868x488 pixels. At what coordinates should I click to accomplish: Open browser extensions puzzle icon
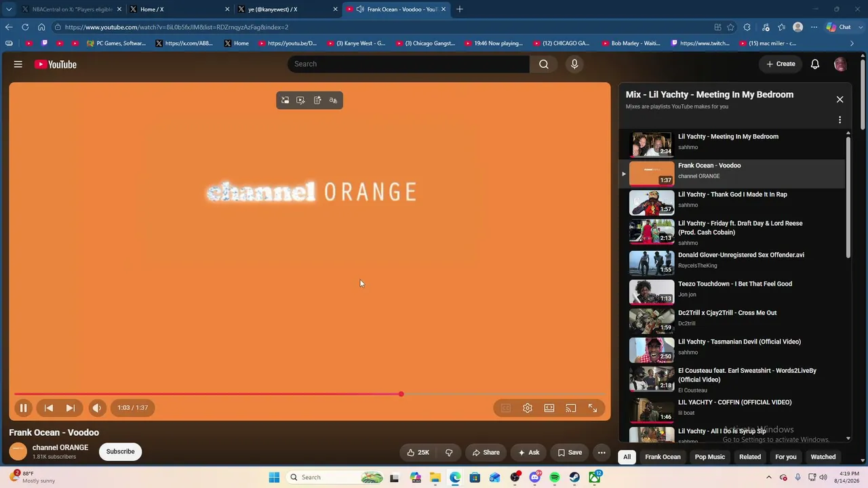click(747, 27)
